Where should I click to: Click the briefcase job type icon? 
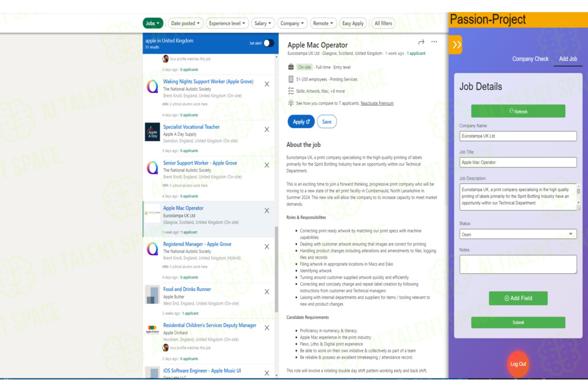point(291,67)
